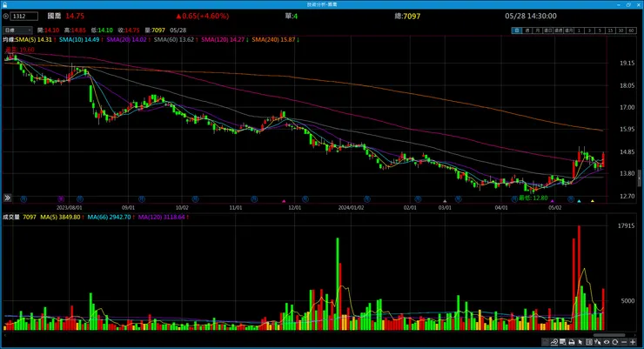644x349 pixels.
Task: Click the 17915 volume axis label
Action: (x=626, y=225)
